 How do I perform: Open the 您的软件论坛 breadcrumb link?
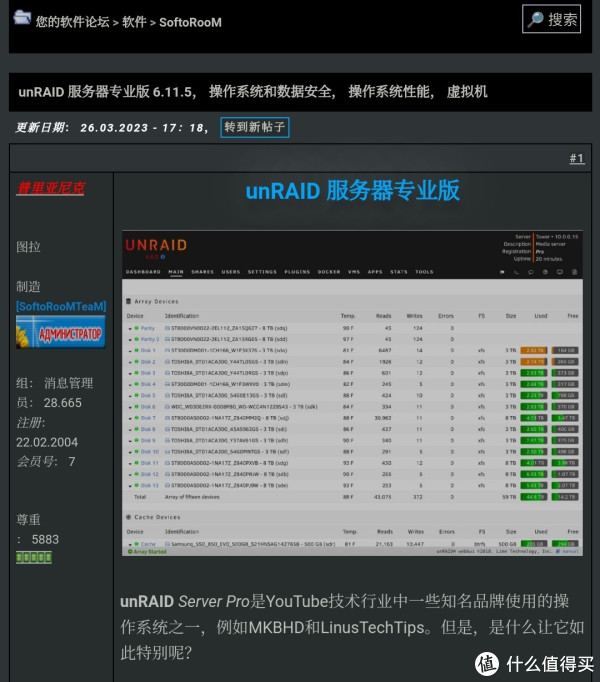pyautogui.click(x=72, y=21)
